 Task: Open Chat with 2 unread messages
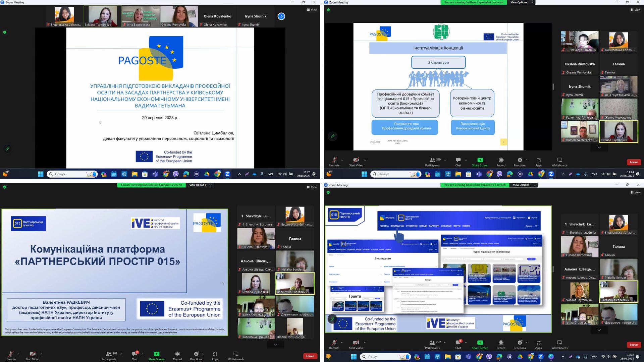coord(135,356)
